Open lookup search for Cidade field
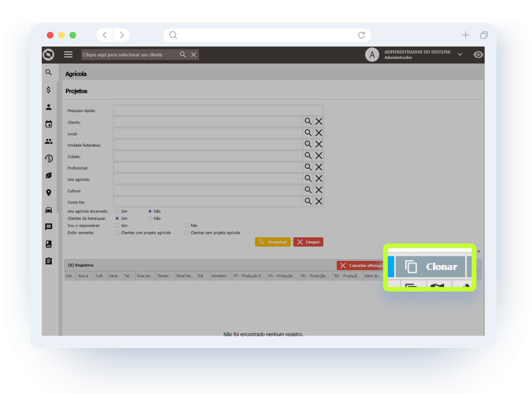The height and width of the screenshot is (394, 532). [308, 156]
